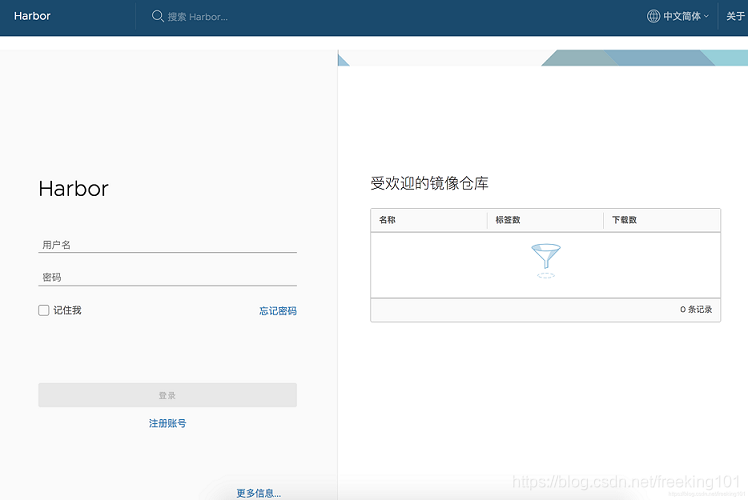Click the globe language icon
This screenshot has width=748, height=500.
(653, 16)
